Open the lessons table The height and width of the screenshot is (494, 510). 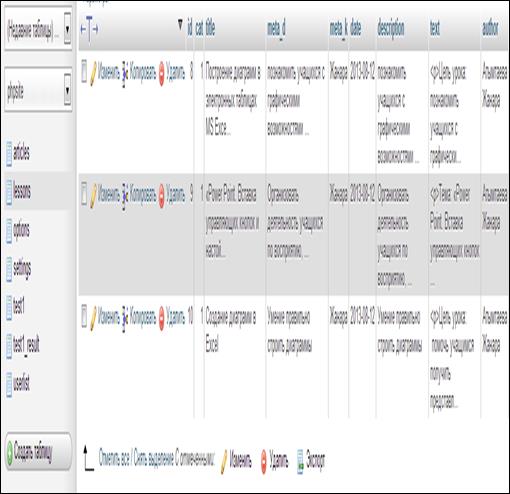coord(22,191)
